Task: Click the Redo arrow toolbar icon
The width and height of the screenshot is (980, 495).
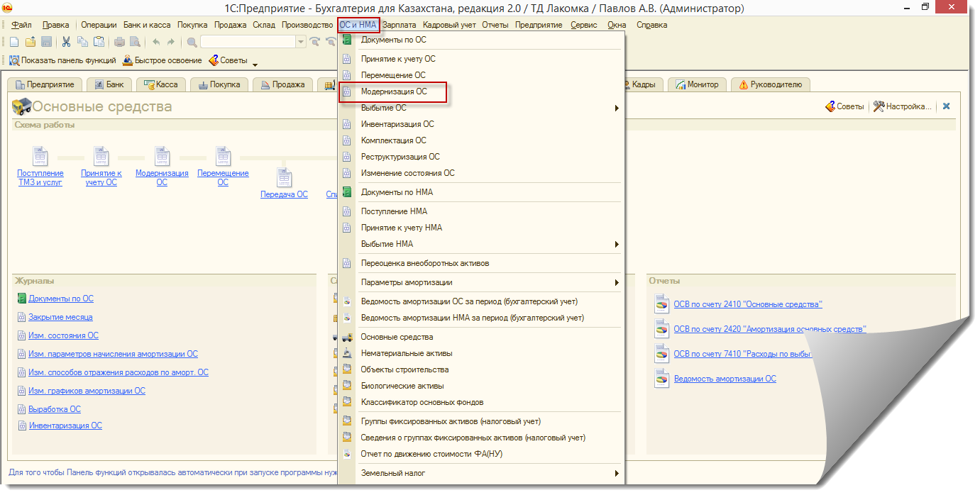Action: click(x=170, y=42)
